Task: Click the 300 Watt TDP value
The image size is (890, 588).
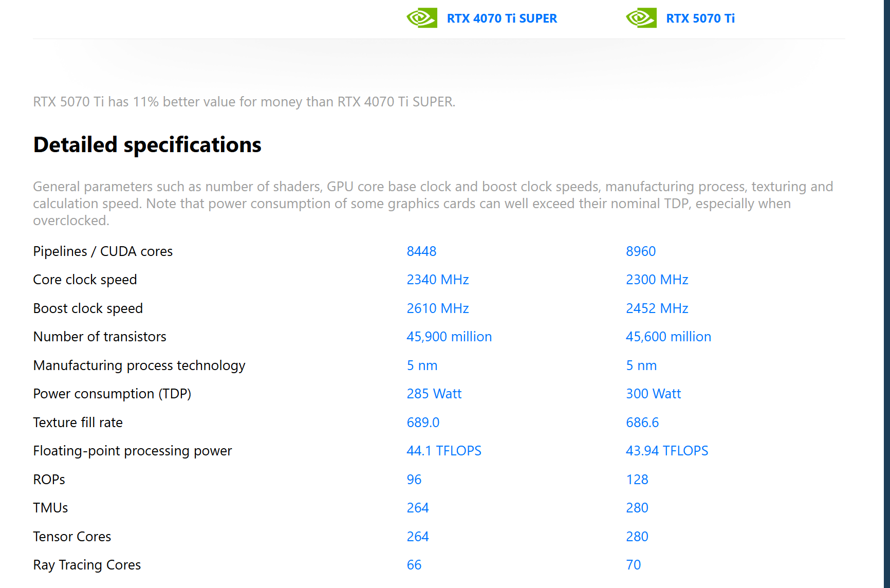Action: coord(653,394)
